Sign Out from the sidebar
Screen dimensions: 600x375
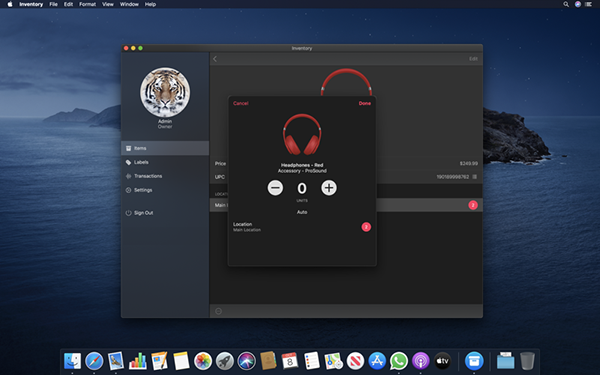(165, 213)
